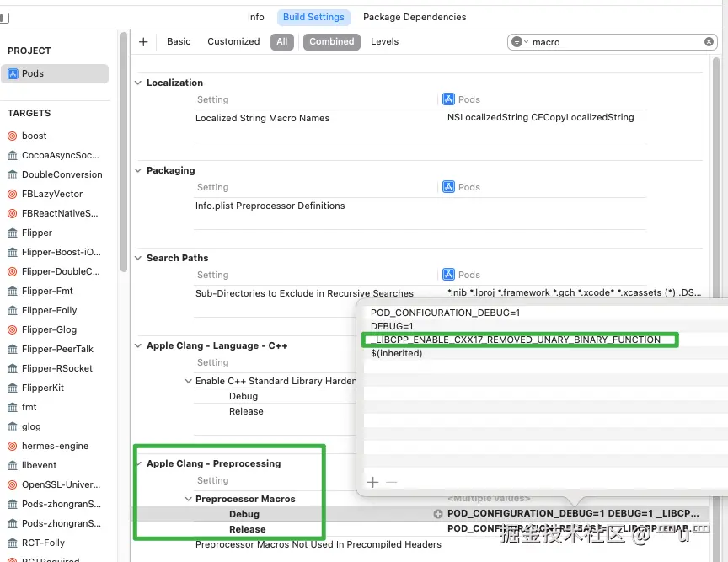Image resolution: width=728 pixels, height=562 pixels.
Task: Select Preprocessor Macros Release row
Action: coord(248,529)
